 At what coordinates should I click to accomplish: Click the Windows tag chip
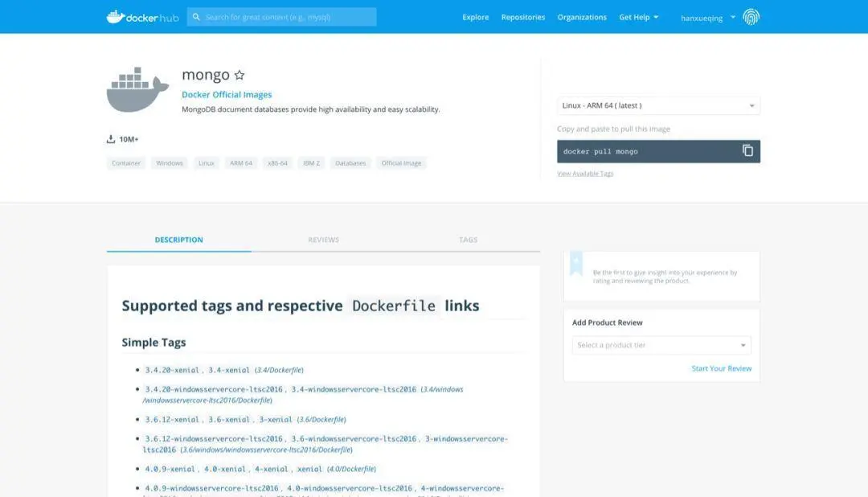tap(170, 163)
